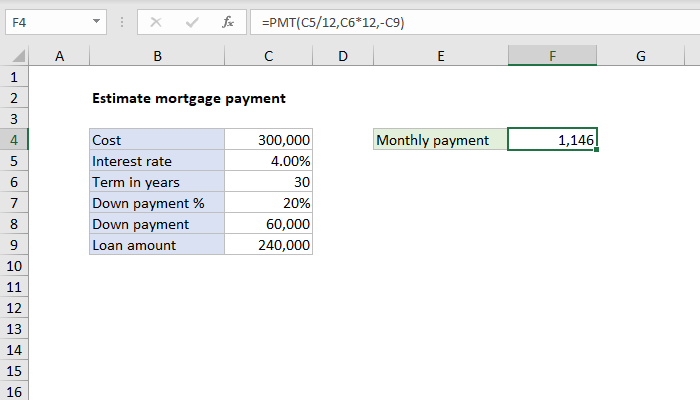Screen dimensions: 700x400
Task: Select row 4 header
Action: click(x=14, y=140)
